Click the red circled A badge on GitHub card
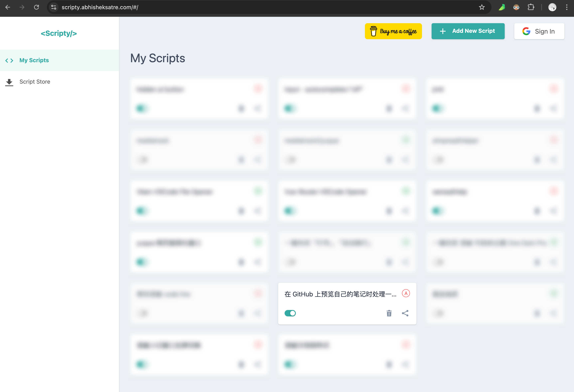 [406, 293]
